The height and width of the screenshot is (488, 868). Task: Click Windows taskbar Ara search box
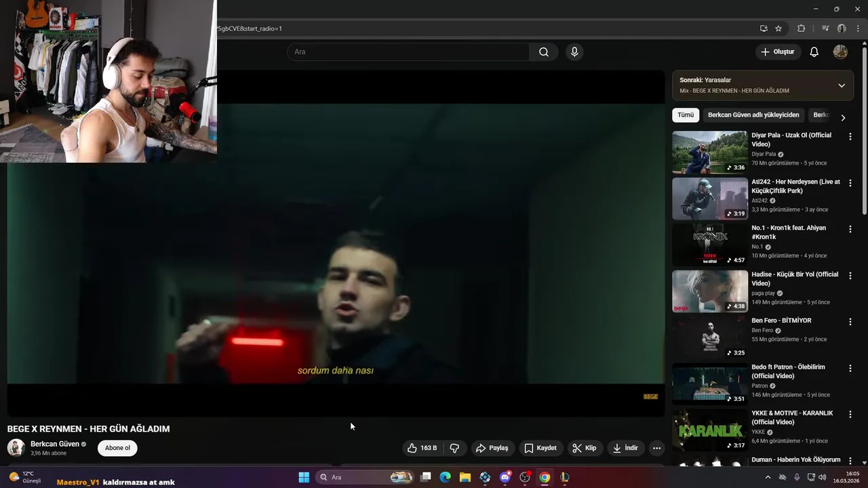(x=366, y=477)
